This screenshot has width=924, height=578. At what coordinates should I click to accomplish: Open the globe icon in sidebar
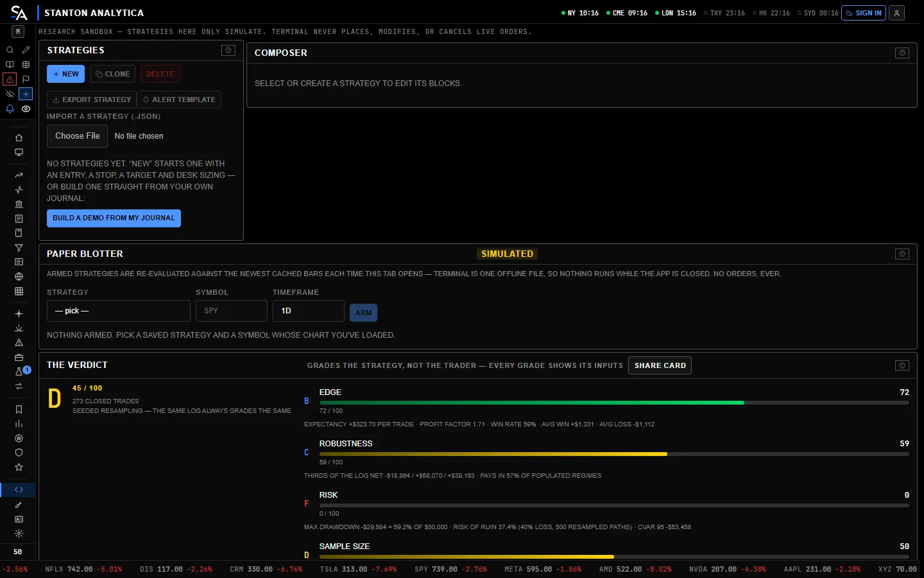[19, 277]
